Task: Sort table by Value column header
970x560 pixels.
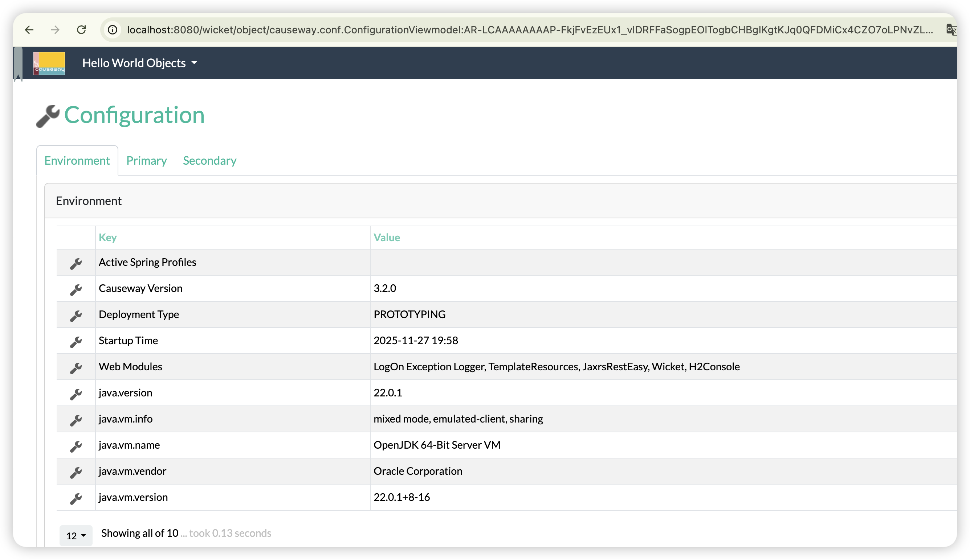Action: click(387, 237)
